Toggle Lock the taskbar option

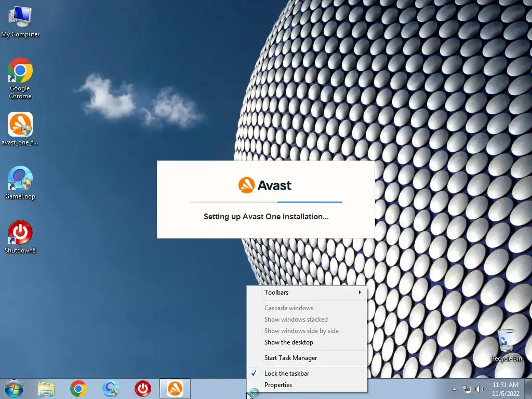(307, 374)
